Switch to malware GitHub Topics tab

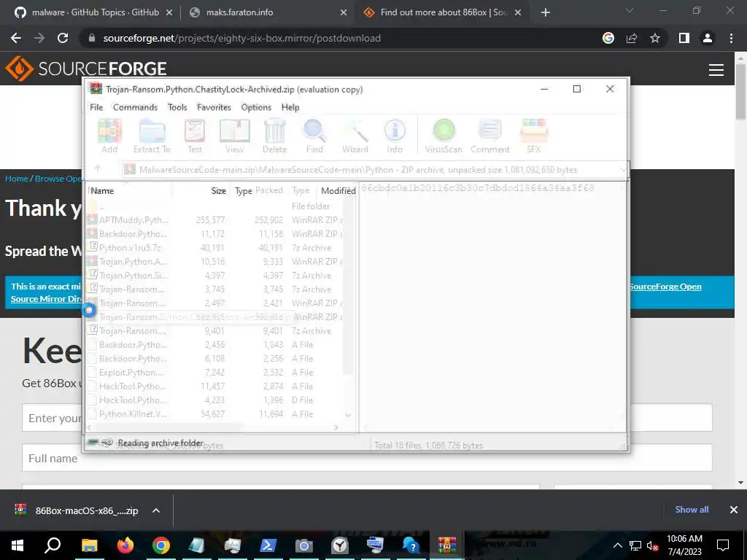pyautogui.click(x=96, y=12)
